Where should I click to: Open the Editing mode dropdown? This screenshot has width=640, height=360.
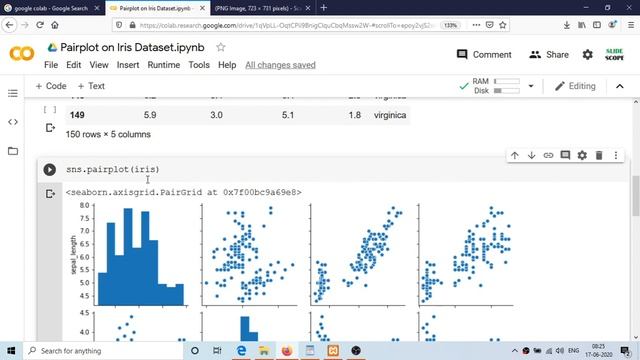point(576,86)
